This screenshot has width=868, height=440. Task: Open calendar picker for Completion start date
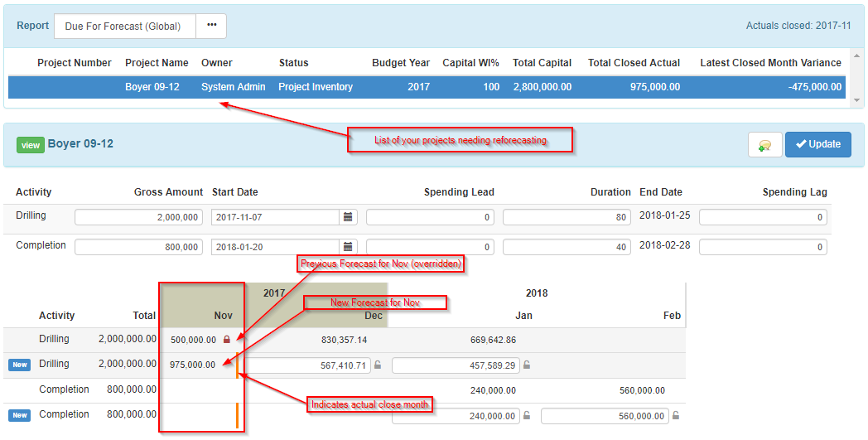click(349, 247)
